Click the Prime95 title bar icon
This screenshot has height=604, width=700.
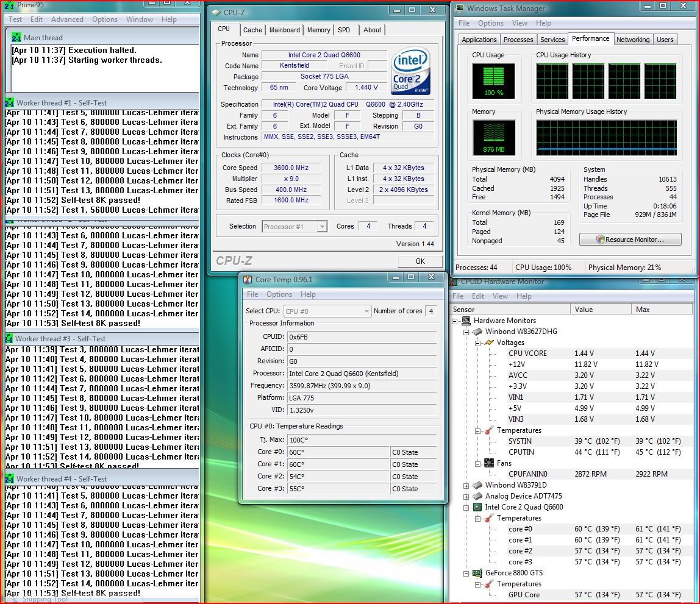click(9, 5)
